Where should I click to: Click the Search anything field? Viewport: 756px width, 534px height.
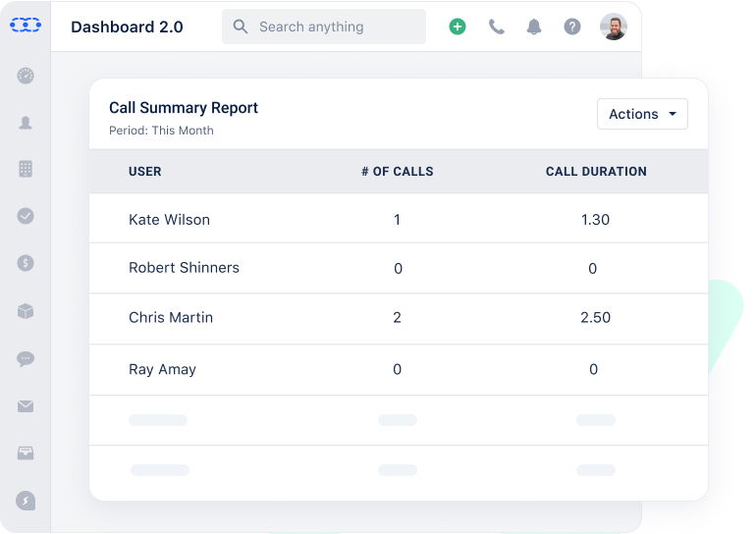pos(324,27)
